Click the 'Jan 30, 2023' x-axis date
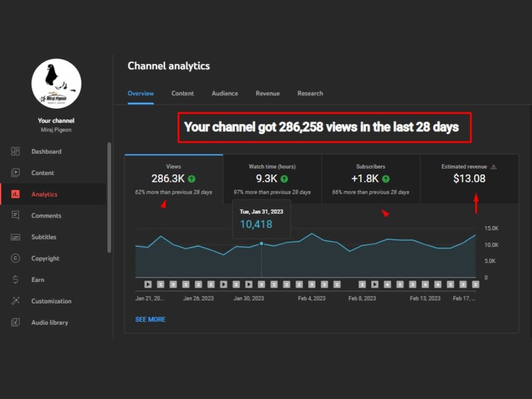 [248, 298]
